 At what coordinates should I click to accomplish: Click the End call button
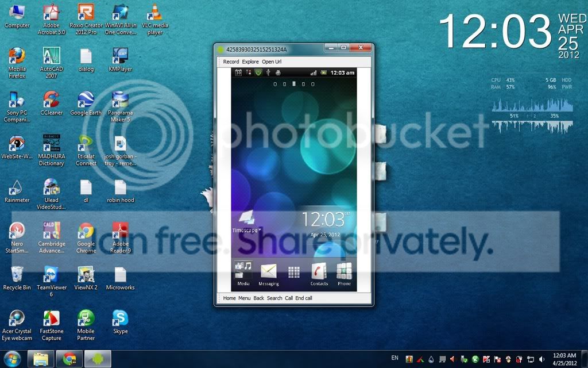[304, 298]
